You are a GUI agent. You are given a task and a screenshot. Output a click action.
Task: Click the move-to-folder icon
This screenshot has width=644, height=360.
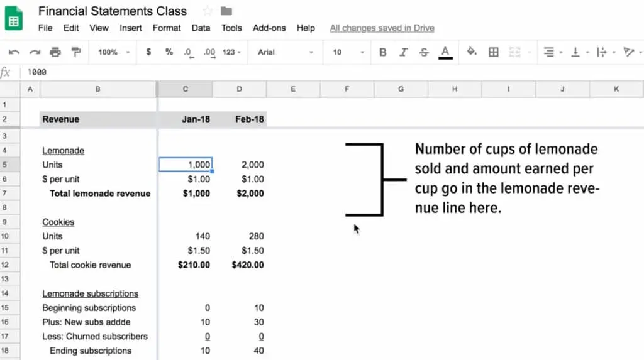pyautogui.click(x=226, y=11)
